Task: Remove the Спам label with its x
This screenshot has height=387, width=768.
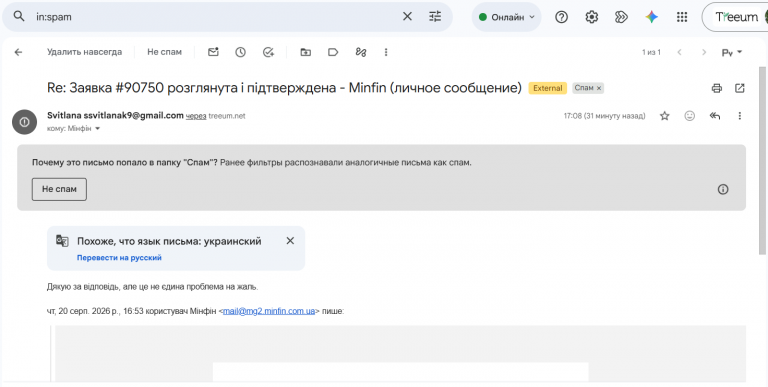Action: coord(599,88)
